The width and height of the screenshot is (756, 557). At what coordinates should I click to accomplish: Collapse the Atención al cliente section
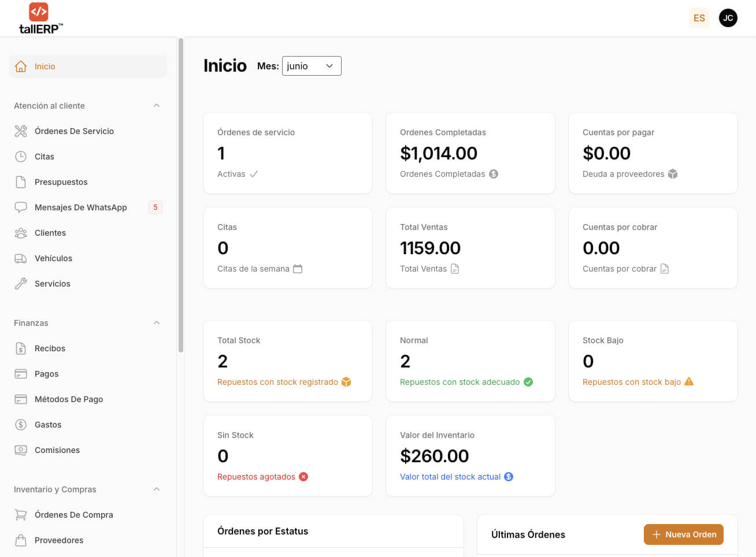(157, 106)
